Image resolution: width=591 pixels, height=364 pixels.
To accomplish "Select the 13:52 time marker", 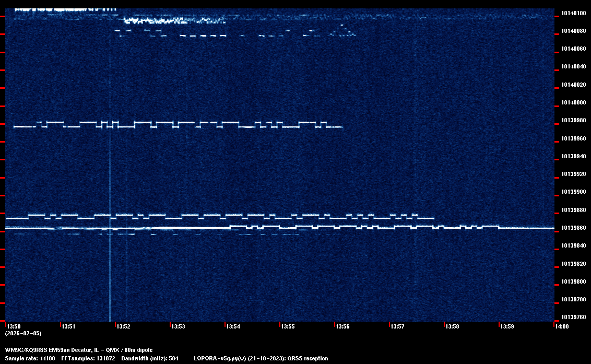I will (x=123, y=326).
